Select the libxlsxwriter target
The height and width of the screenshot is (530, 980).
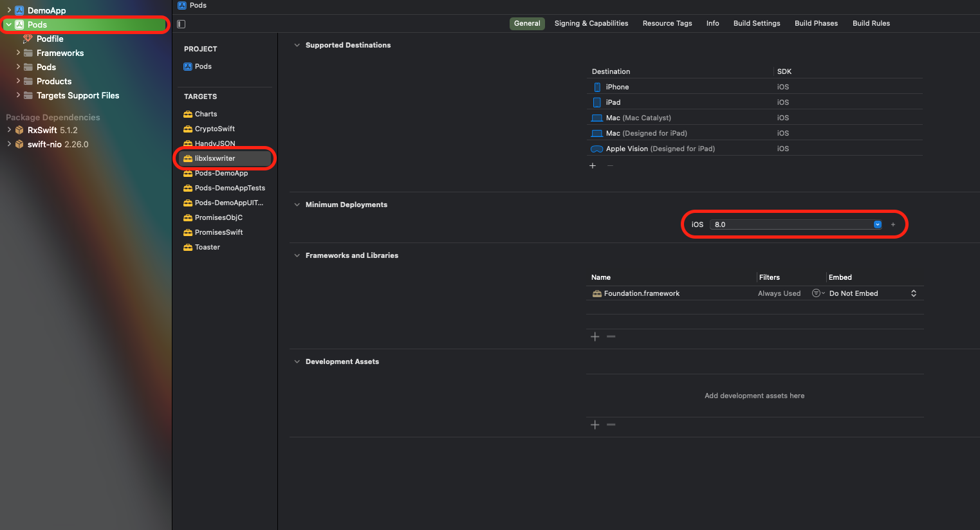click(225, 158)
